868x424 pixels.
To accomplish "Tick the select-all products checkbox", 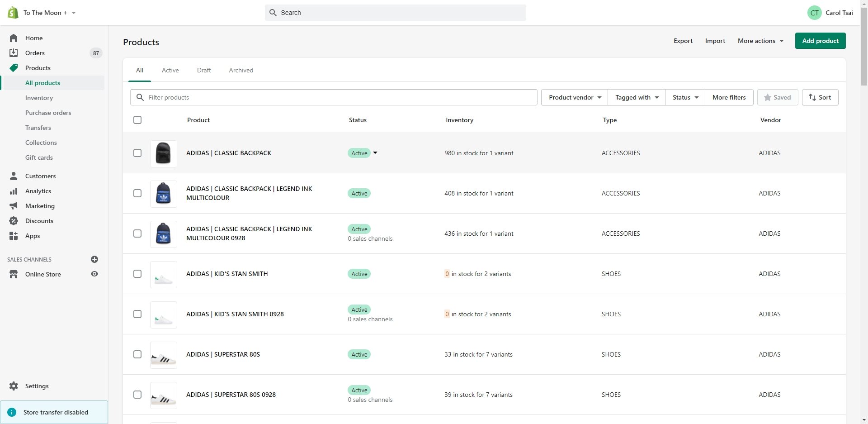I will (x=137, y=120).
